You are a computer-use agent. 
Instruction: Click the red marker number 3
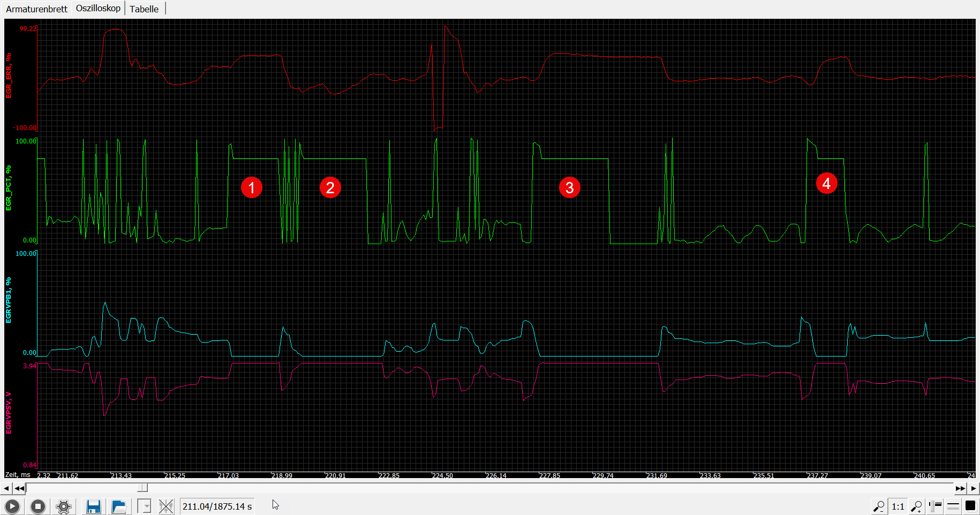click(569, 187)
